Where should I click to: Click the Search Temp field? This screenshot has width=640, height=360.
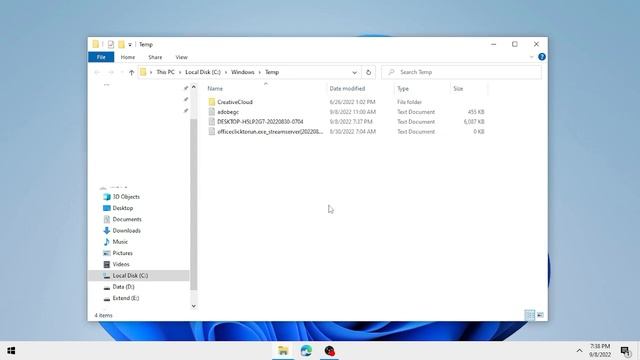[461, 72]
